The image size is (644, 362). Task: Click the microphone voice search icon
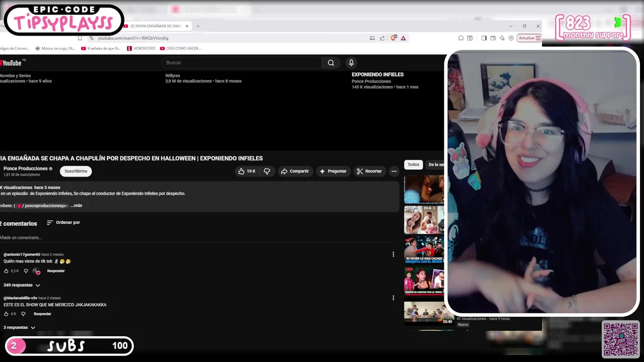coord(351,63)
